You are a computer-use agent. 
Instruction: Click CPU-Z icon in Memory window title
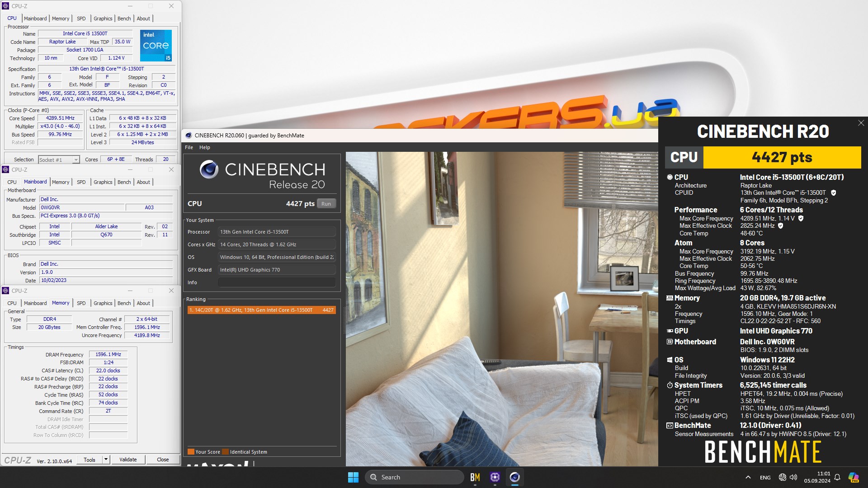coord(5,291)
